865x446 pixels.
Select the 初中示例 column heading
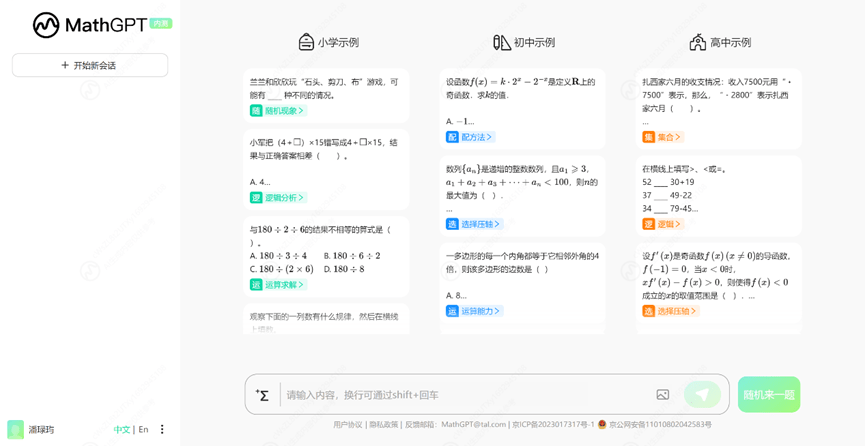534,42
